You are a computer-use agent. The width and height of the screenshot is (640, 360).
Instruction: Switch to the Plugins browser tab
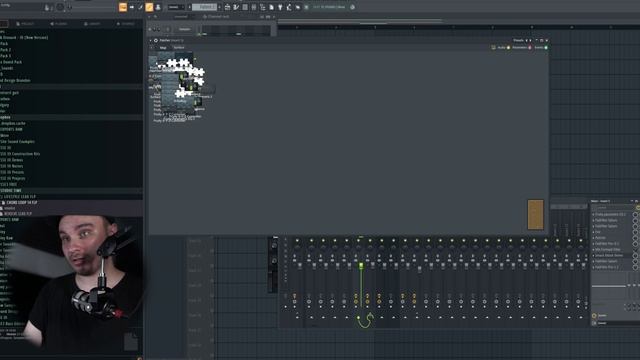pyautogui.click(x=59, y=24)
